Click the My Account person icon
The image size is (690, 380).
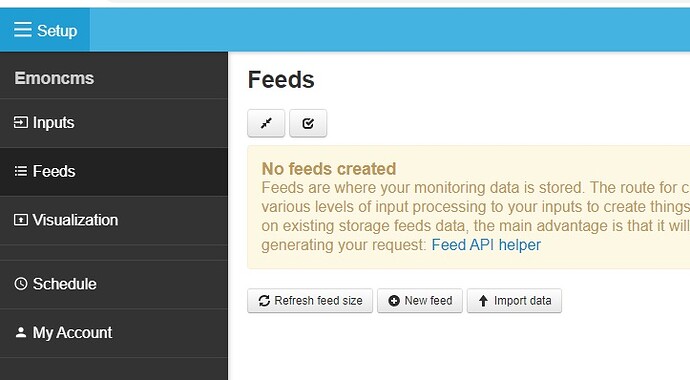[x=21, y=332]
